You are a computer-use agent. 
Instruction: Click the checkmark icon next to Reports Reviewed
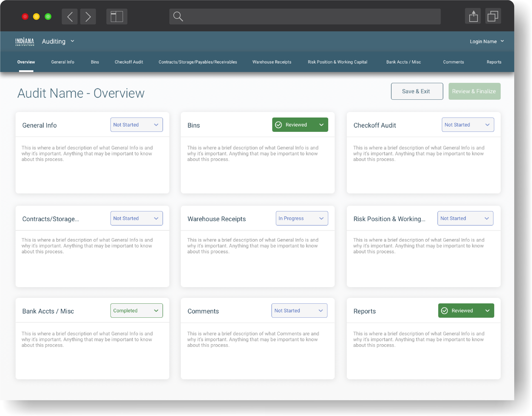445,310
